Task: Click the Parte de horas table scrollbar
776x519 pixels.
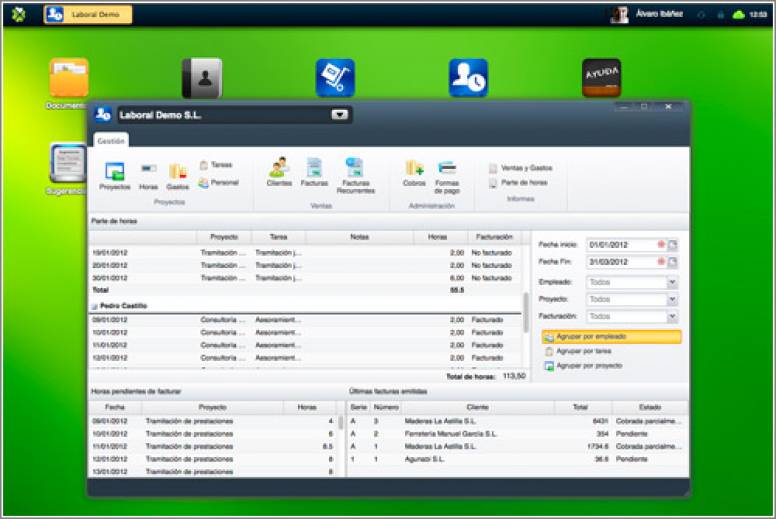Action: point(526,312)
